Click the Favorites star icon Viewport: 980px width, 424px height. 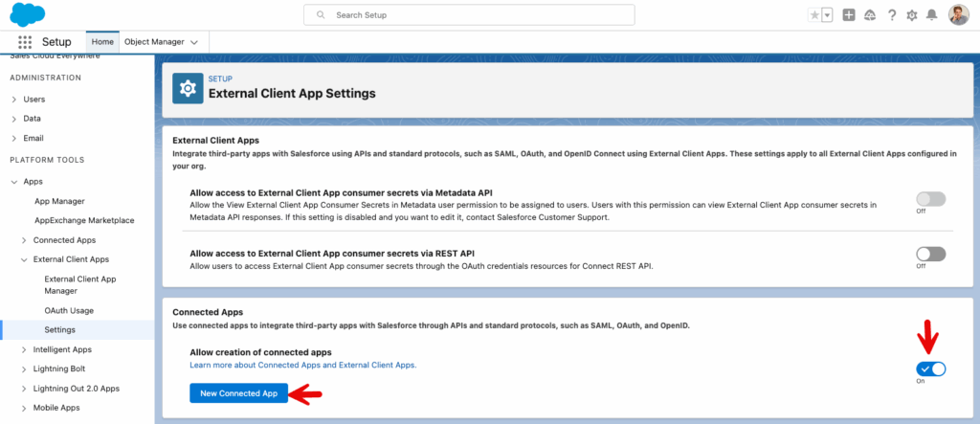click(814, 15)
